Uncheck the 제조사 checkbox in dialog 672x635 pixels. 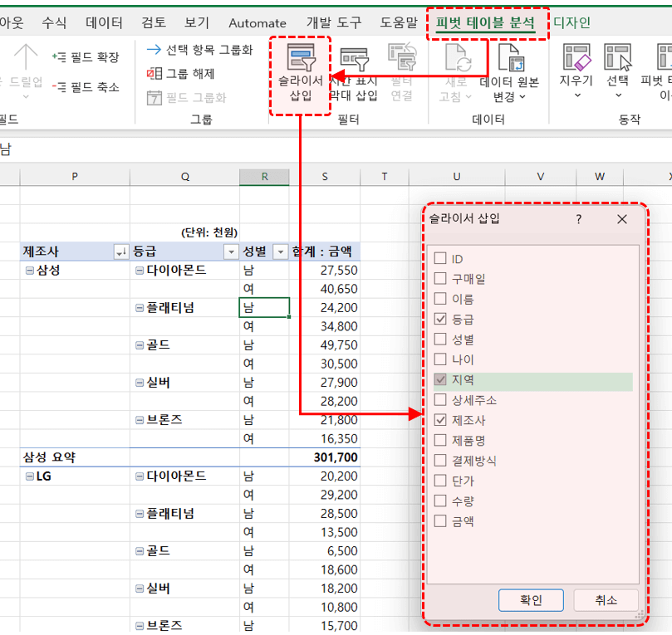[440, 420]
